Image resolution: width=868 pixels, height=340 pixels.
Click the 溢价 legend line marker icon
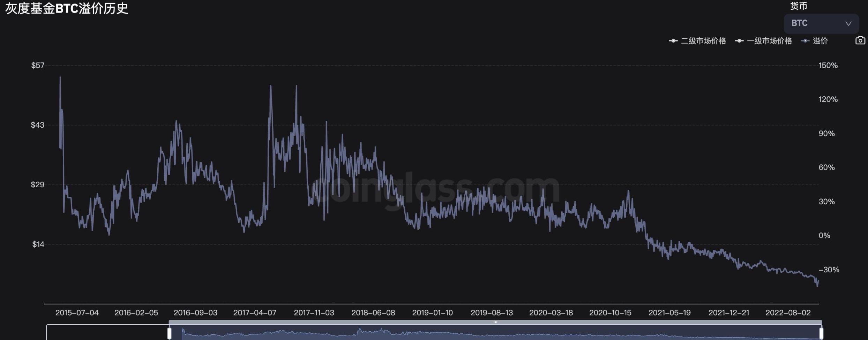[805, 41]
